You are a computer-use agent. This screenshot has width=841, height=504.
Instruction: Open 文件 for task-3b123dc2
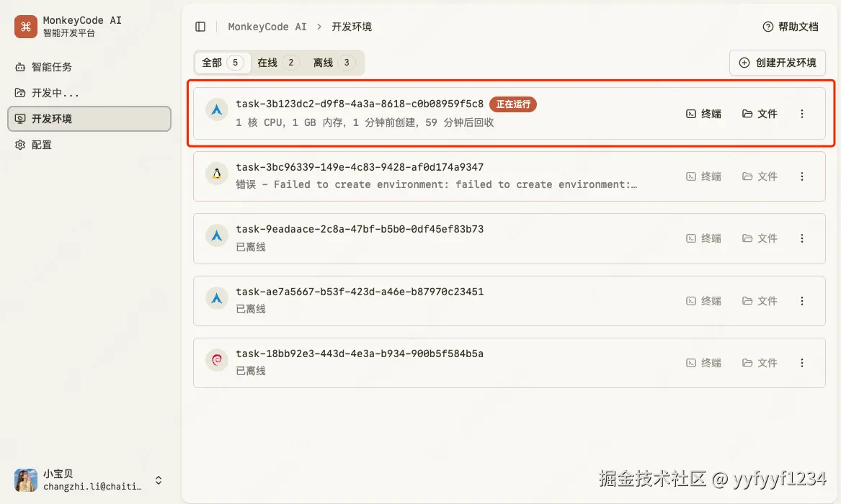760,114
